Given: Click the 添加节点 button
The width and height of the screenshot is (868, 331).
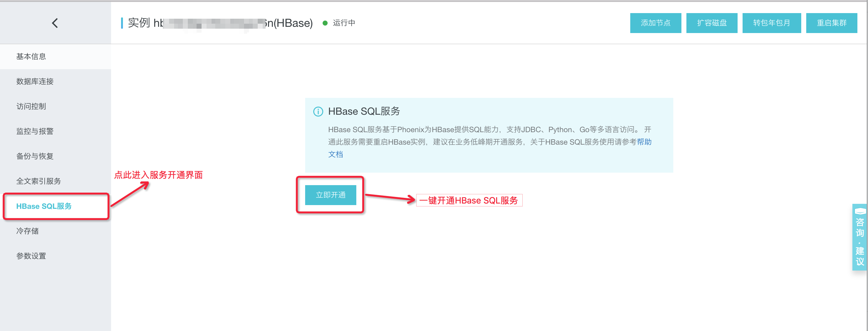Looking at the screenshot, I should 656,23.
